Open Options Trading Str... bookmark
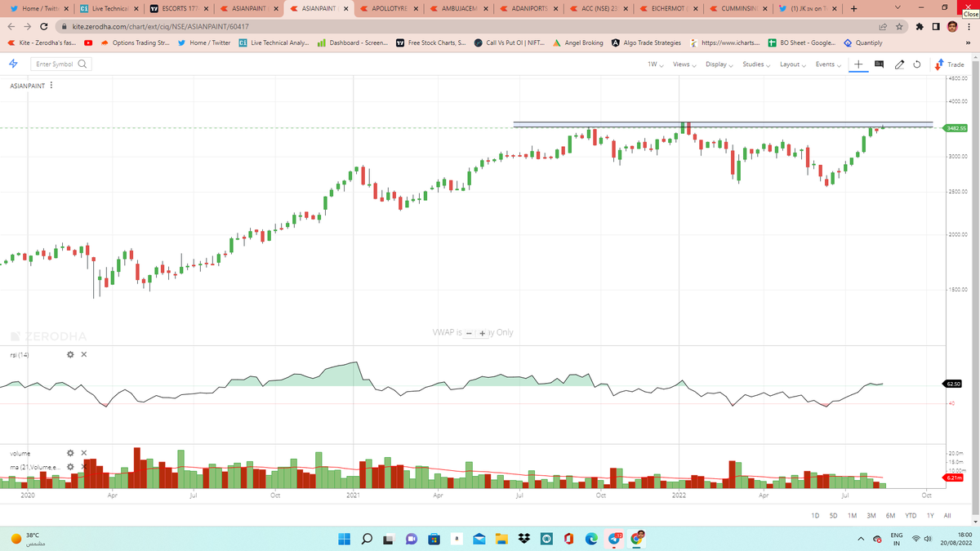The width and height of the screenshot is (980, 551). [135, 42]
